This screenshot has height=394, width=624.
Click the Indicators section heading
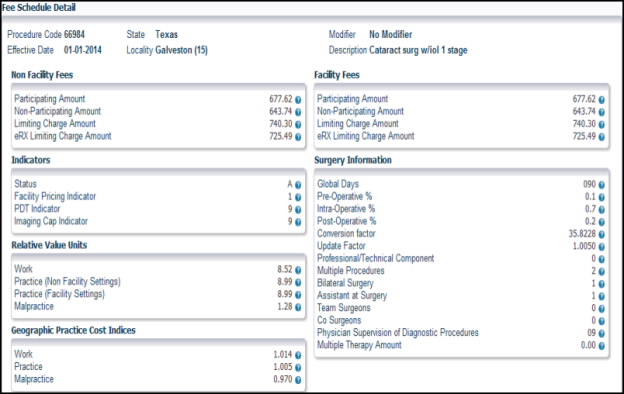tap(31, 160)
